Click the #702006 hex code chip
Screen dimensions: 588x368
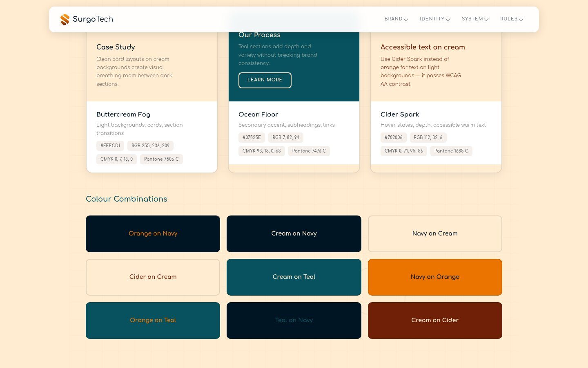[394, 137]
